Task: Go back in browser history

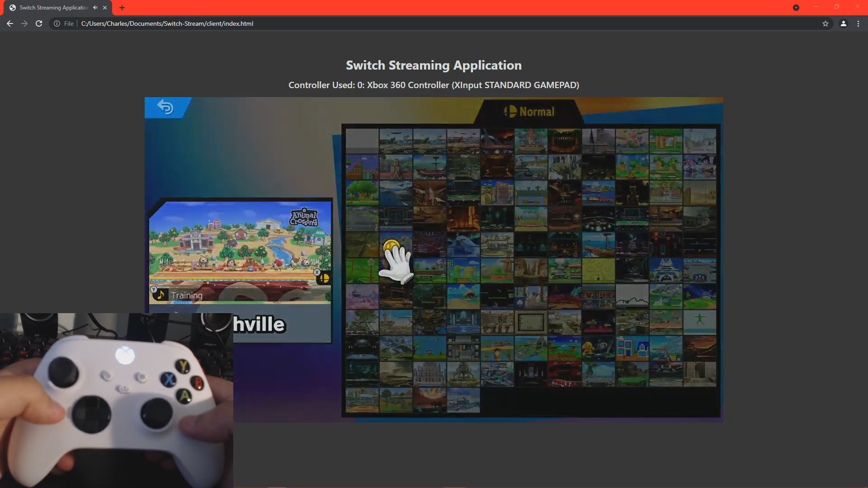Action: 10,23
